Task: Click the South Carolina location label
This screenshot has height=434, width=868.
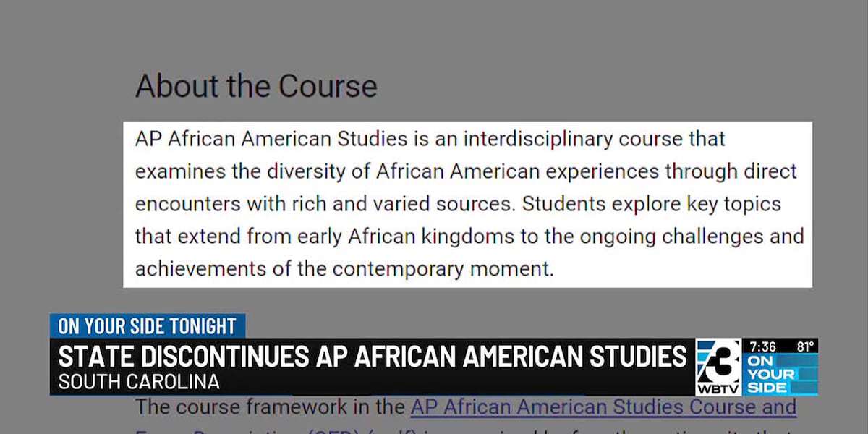Action: tap(139, 383)
